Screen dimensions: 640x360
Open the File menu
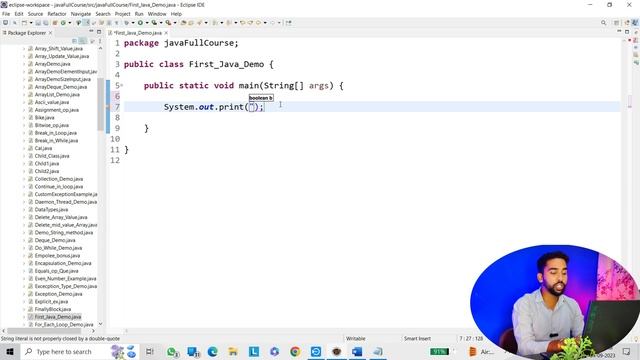(6, 14)
